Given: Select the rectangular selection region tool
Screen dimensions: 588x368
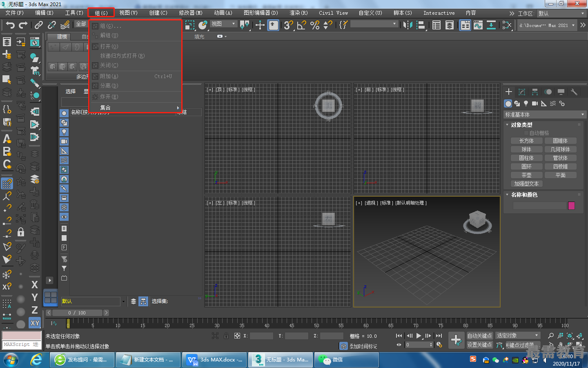Looking at the screenshot, I should click(190, 25).
